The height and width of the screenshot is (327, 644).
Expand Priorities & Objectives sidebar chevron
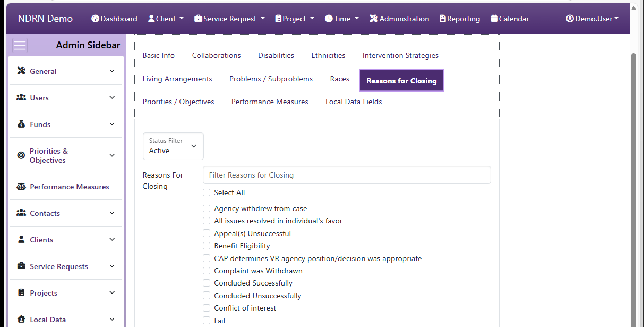pos(112,155)
